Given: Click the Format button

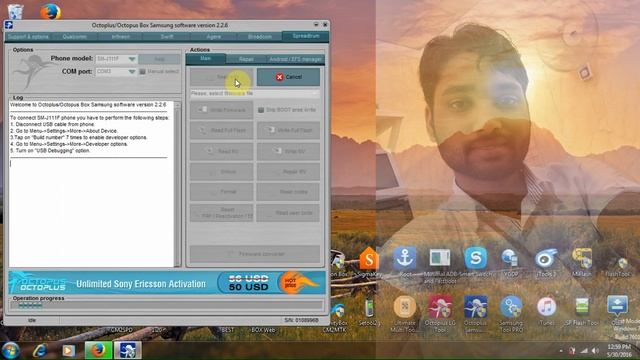Looking at the screenshot, I should [222, 192].
